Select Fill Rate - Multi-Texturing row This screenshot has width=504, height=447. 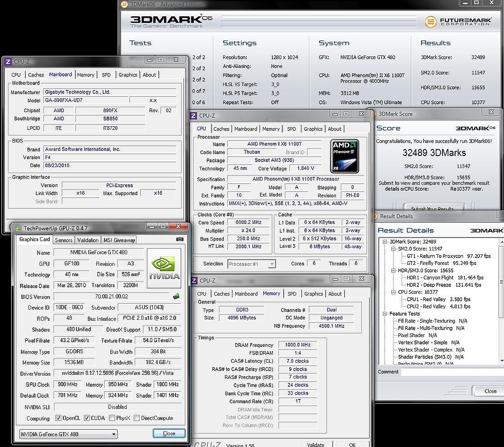431,328
